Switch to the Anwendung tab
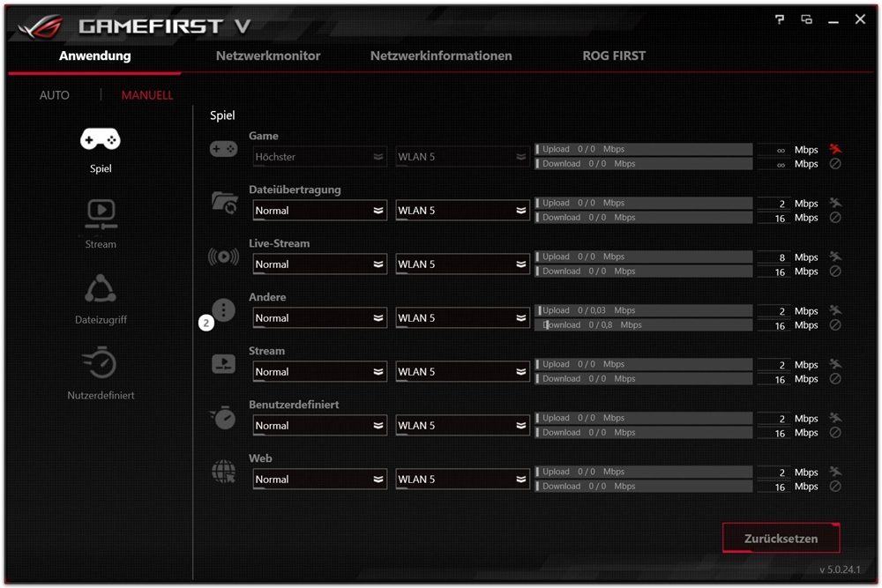882x588 pixels. click(95, 56)
